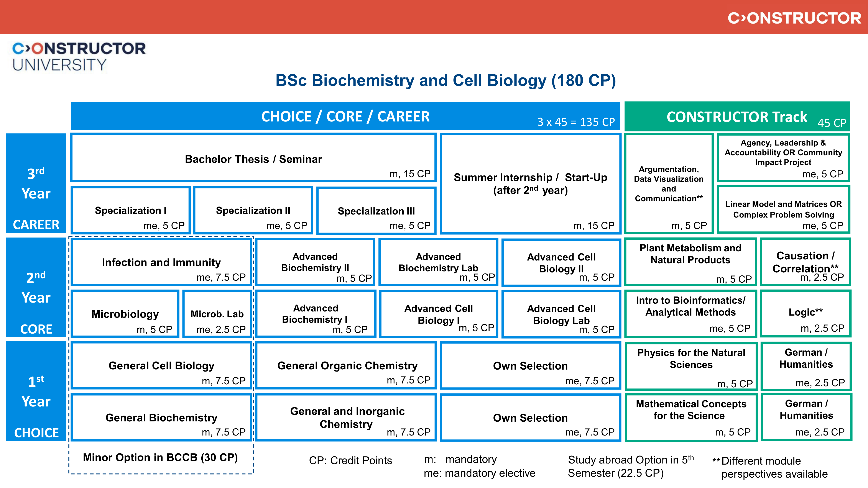The image size is (868, 488).
Task: Open Advanced Biochemistry Lab module
Action: (438, 263)
